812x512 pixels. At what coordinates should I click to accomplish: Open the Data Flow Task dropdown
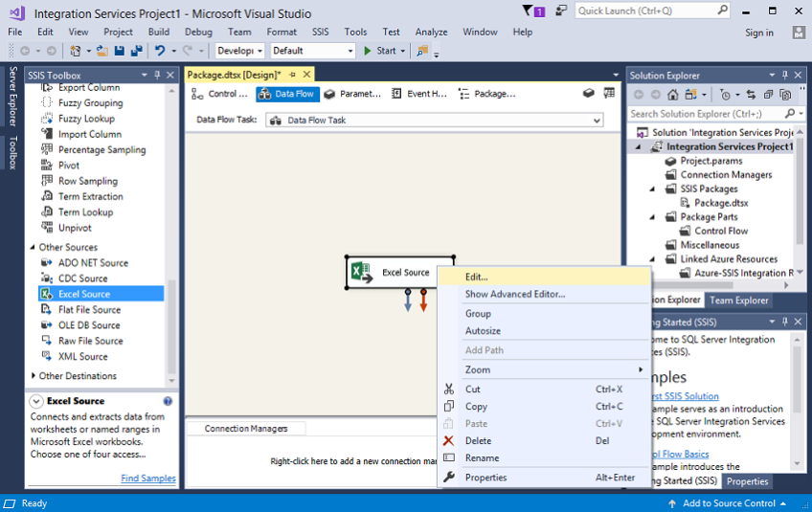coord(597,121)
